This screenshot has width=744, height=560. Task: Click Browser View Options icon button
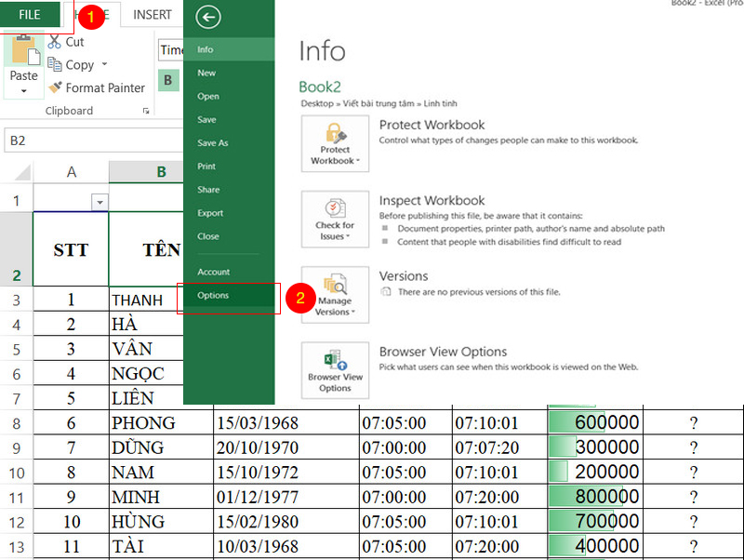click(335, 370)
